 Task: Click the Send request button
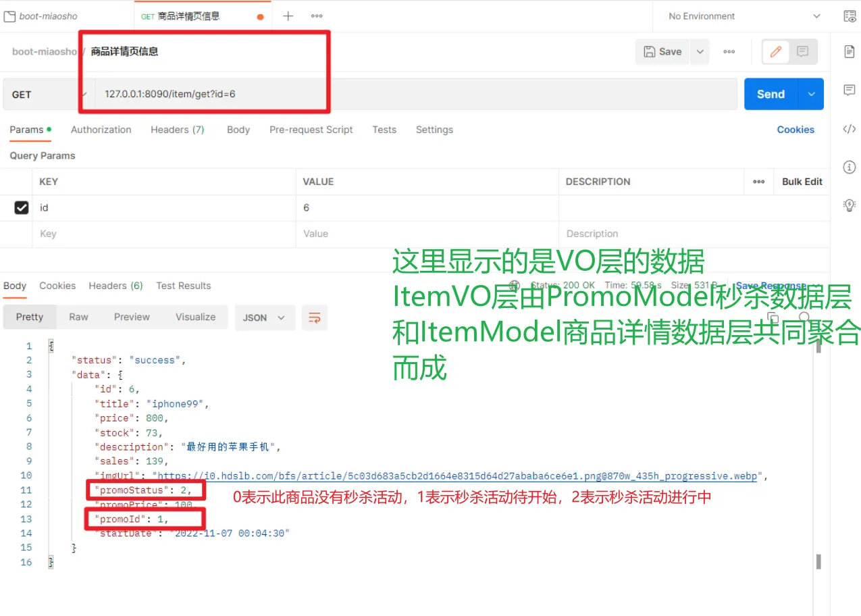click(x=771, y=94)
